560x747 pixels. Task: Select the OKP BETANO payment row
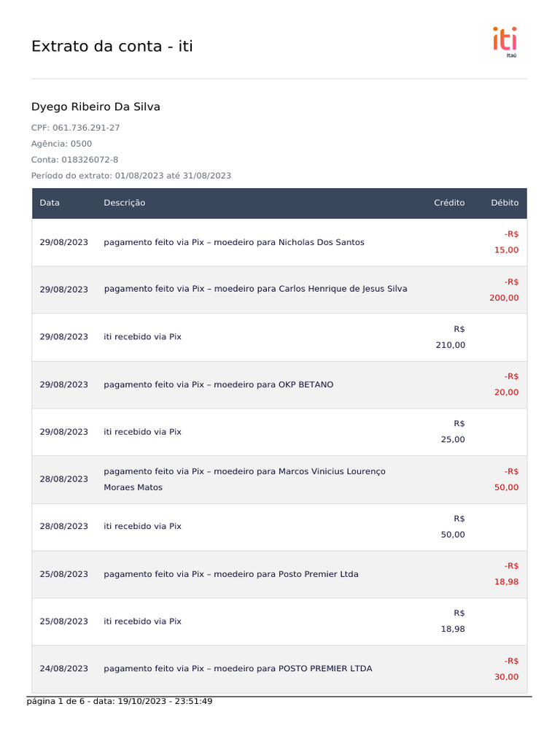click(x=219, y=384)
